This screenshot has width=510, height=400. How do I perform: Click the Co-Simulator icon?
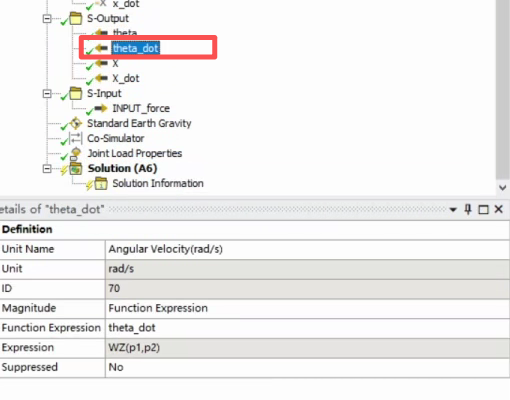click(76, 138)
